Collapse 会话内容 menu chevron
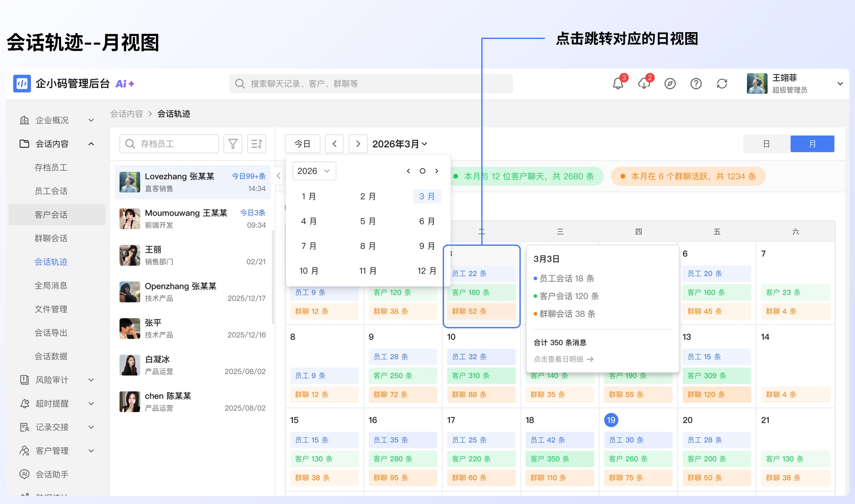The width and height of the screenshot is (855, 504). click(91, 144)
